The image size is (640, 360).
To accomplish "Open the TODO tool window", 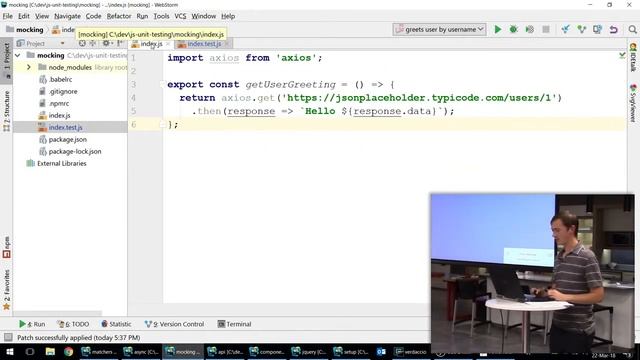I will [x=73, y=324].
